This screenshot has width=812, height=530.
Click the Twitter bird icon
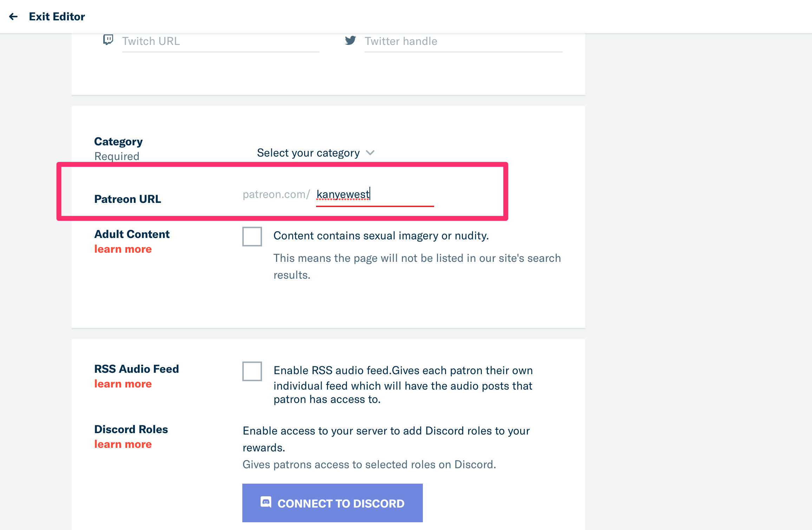coord(350,40)
